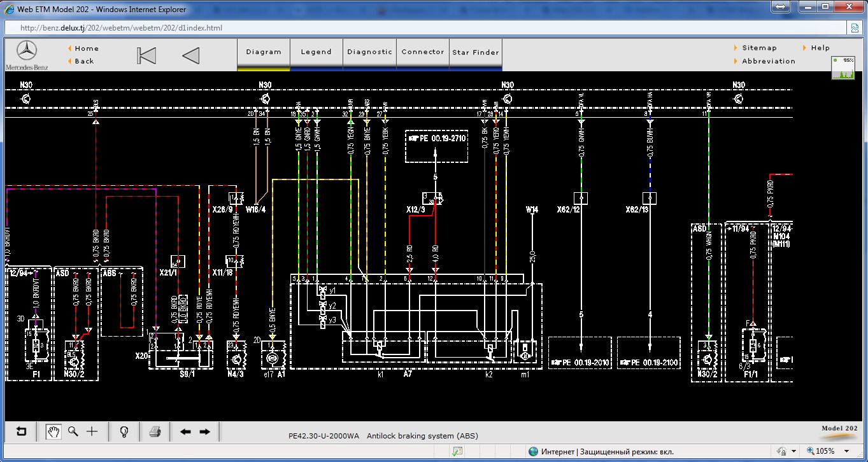Viewport: 868px width, 462px height.
Task: Click the return icon at bottom left
Action: click(x=22, y=431)
